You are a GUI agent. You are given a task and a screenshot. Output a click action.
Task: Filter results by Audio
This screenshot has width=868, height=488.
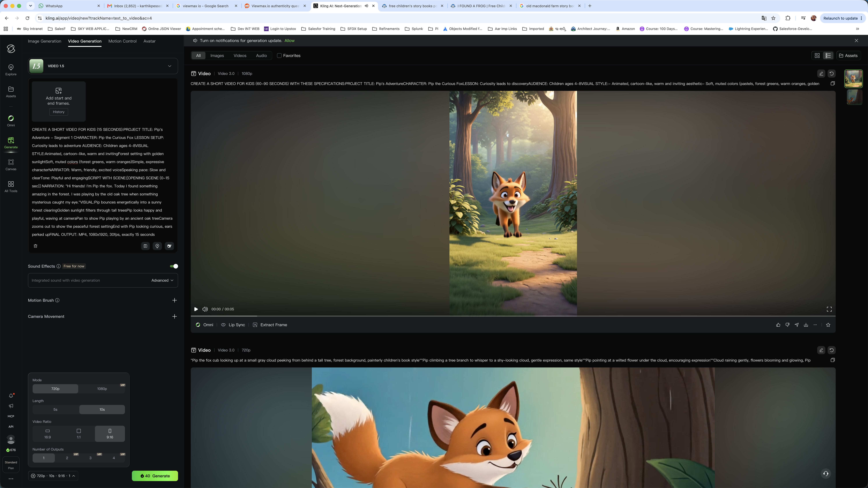[261, 56]
